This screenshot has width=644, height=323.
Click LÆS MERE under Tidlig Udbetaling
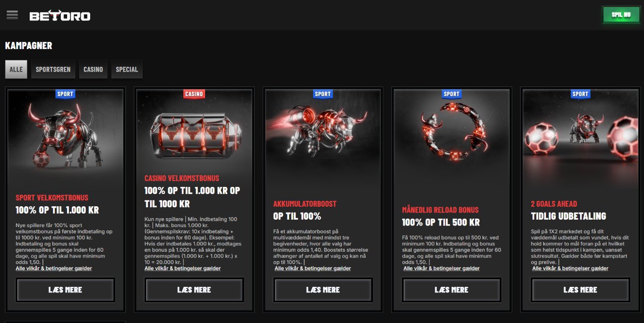[x=581, y=290]
